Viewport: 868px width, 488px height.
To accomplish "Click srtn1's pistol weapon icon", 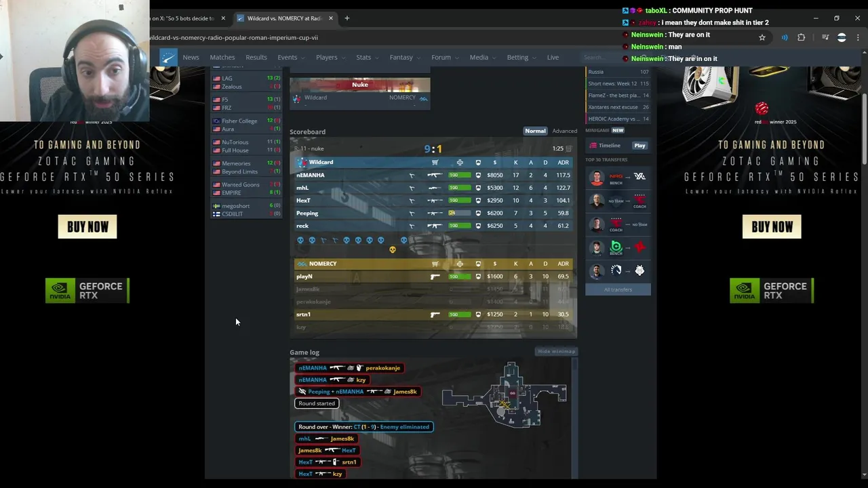I will 435,314.
